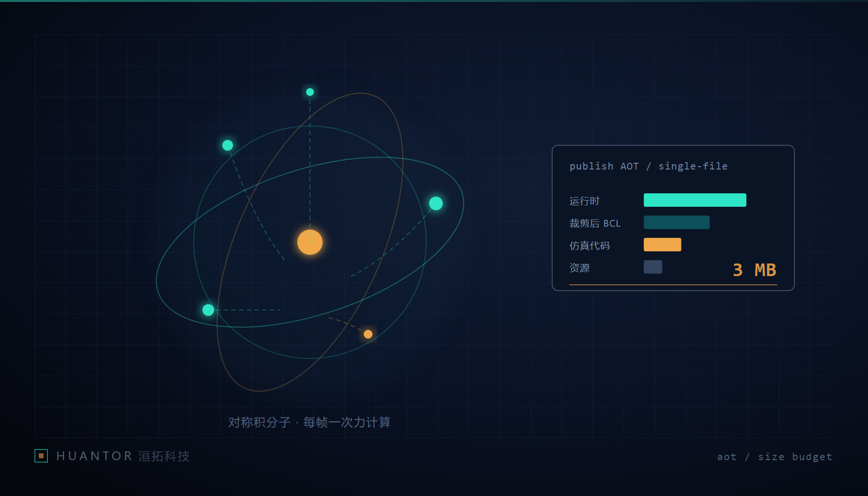This screenshot has width=868, height=496.
Task: Click the largest teal particle on the wide ellipse
Action: tap(436, 203)
